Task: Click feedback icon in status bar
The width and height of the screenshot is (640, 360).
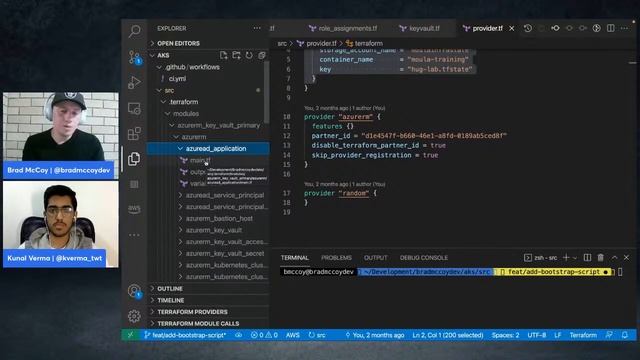Action: point(609,335)
